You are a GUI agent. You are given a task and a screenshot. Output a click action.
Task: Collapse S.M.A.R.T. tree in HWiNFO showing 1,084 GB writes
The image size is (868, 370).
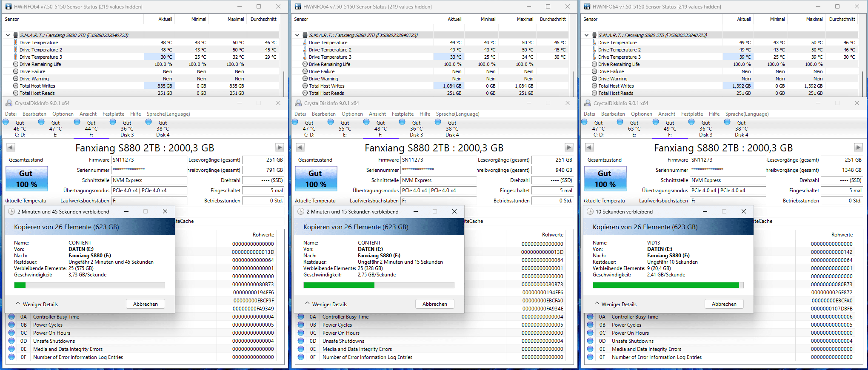tap(297, 35)
